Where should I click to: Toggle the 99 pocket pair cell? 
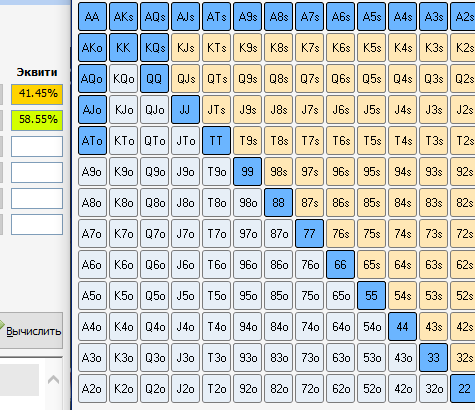tap(247, 171)
